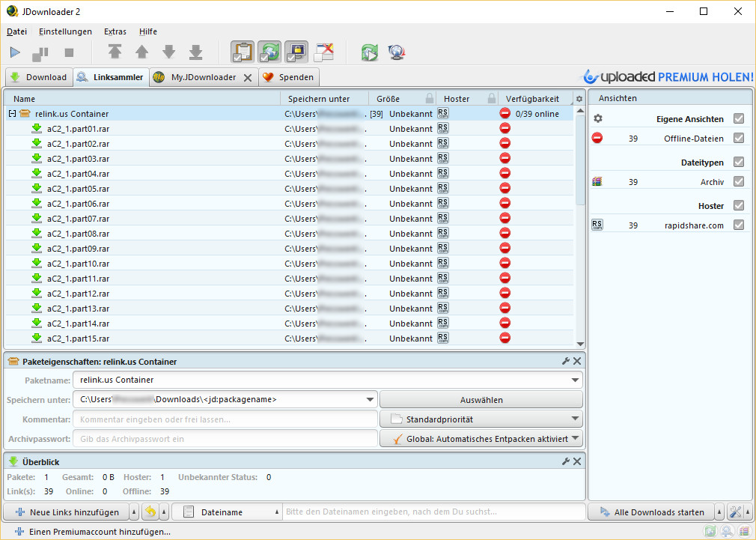756x540 pixels.
Task: Start downloads with the Play toolbar icon
Action: pos(14,52)
